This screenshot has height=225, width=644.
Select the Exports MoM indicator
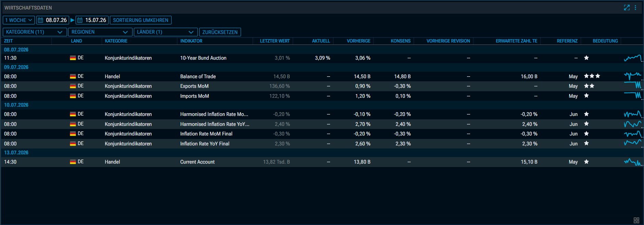(194, 86)
